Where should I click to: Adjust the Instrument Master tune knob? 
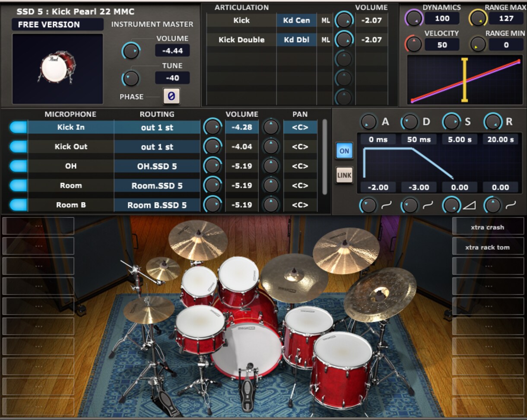tap(130, 79)
